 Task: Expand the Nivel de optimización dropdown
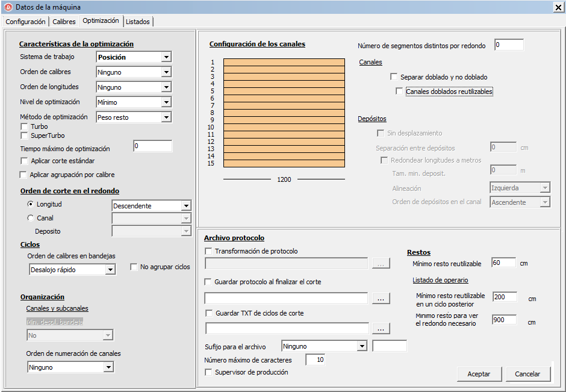134,102
